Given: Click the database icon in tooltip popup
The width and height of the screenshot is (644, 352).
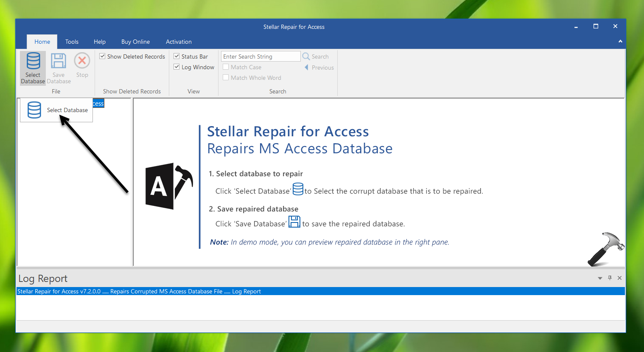Looking at the screenshot, I should (x=34, y=110).
